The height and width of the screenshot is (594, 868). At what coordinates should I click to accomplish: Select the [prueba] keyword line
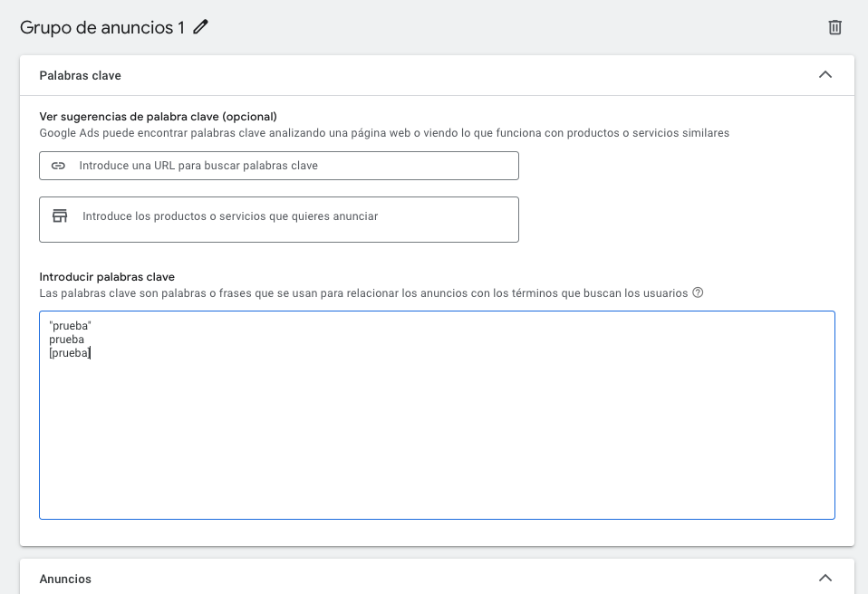(69, 352)
